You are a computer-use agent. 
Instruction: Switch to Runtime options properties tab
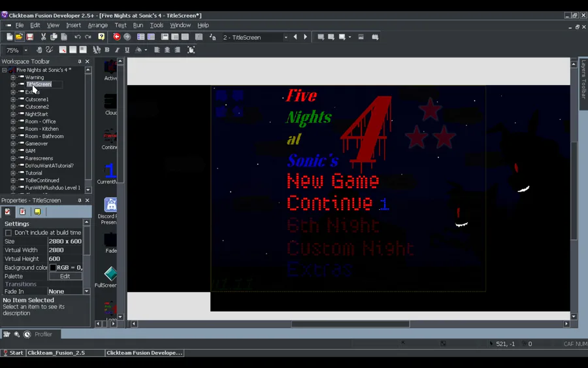[x=22, y=212]
